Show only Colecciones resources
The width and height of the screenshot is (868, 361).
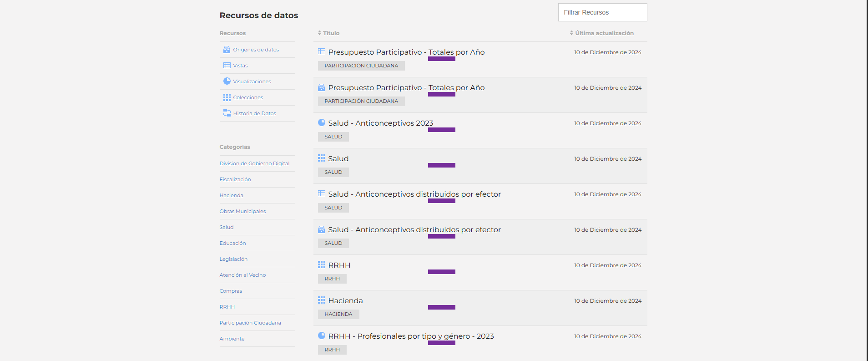click(x=248, y=97)
